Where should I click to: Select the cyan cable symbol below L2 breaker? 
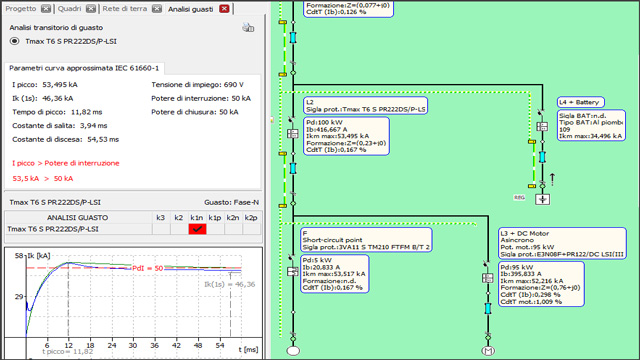click(x=293, y=168)
